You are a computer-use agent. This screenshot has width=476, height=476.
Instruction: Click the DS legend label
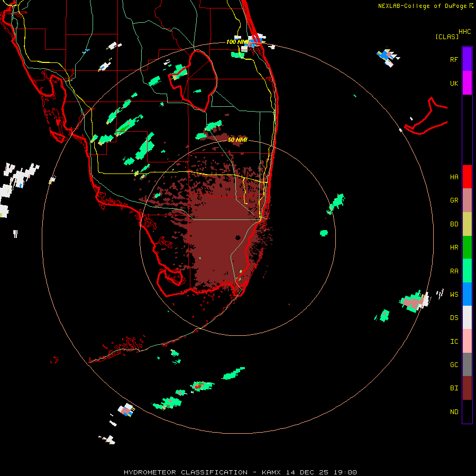454,318
